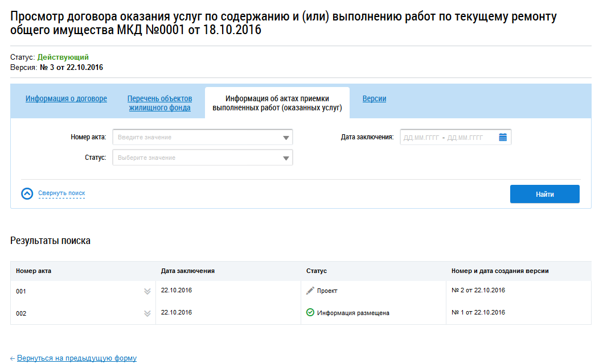Click the green checkmark icon for act 002

click(x=310, y=313)
